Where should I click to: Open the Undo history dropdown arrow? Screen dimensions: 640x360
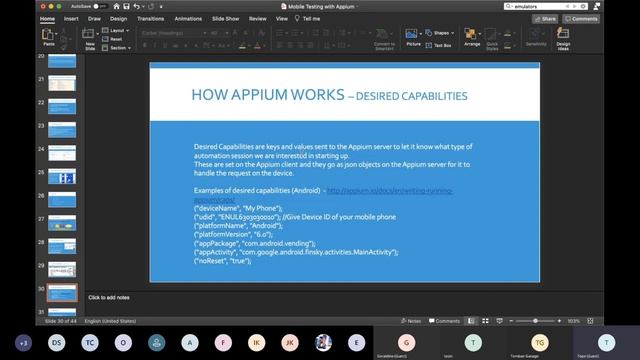(143, 7)
